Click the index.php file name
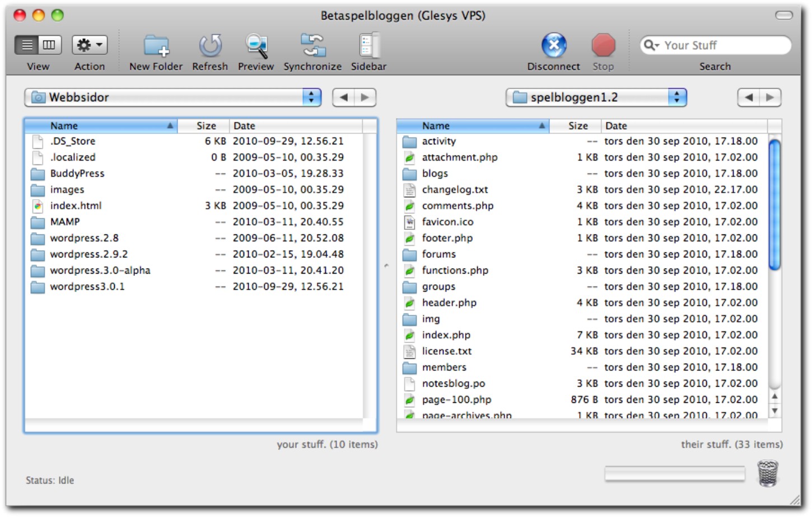 [446, 335]
